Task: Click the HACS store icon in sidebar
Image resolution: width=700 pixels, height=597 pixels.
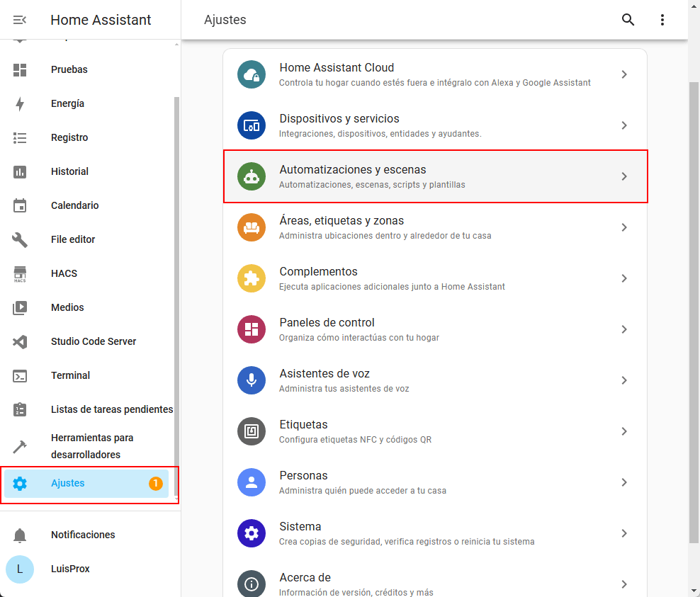Action: [20, 274]
